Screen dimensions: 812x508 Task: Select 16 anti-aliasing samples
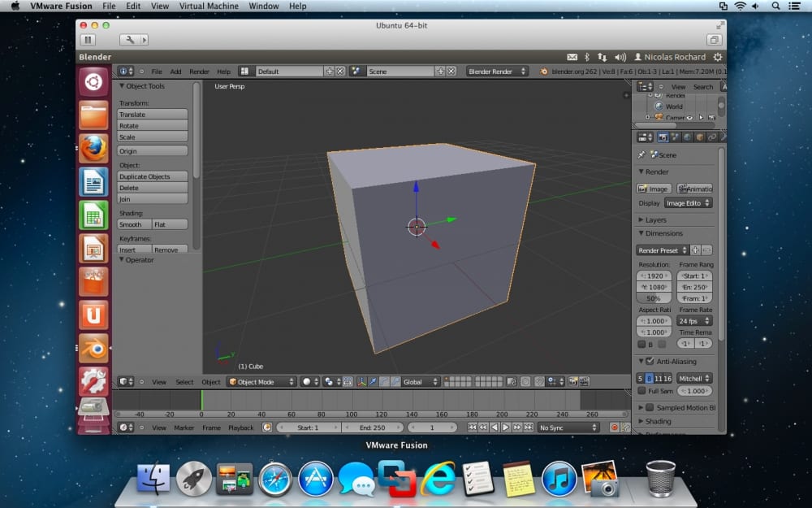[x=667, y=379]
